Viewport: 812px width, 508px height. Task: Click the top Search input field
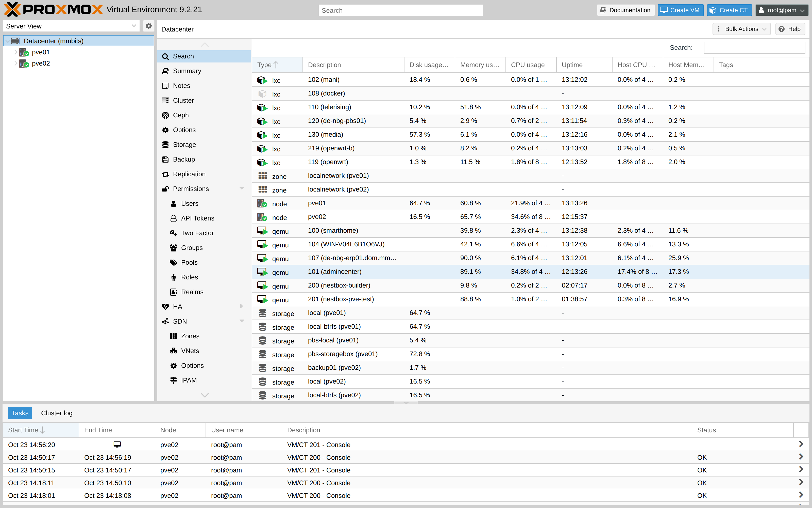coord(401,10)
